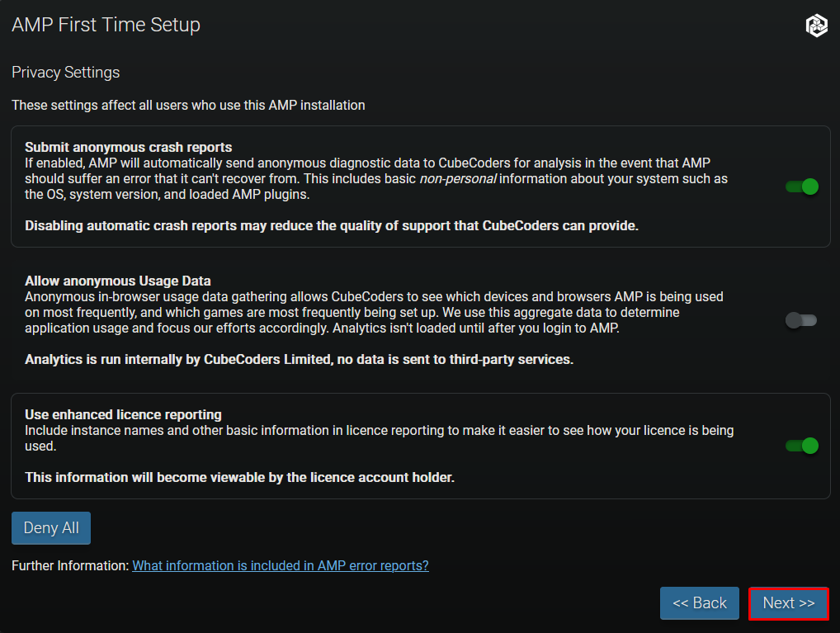Click the Further Information label
Image resolution: width=840 pixels, height=633 pixels.
tap(70, 565)
